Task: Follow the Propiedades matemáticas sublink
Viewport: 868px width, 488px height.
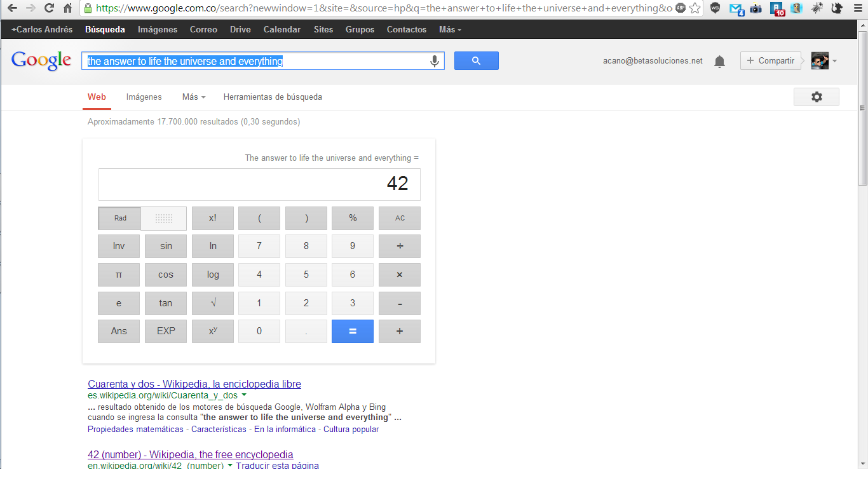Action: tap(135, 430)
